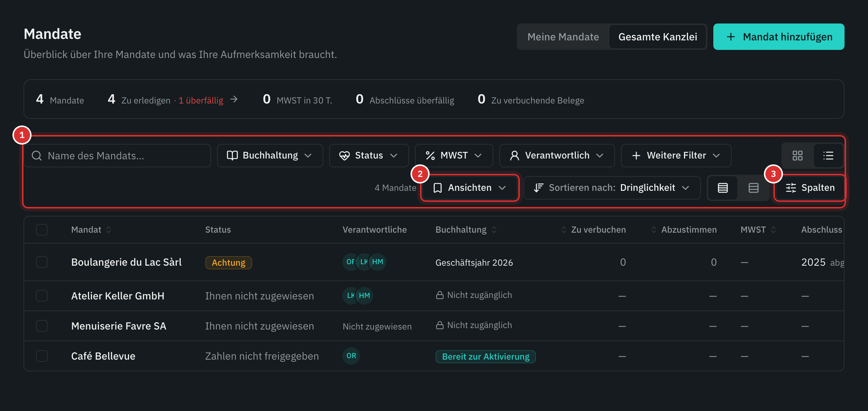Sort by Abzustimmen column arrows
This screenshot has width=868, height=411.
point(654,230)
